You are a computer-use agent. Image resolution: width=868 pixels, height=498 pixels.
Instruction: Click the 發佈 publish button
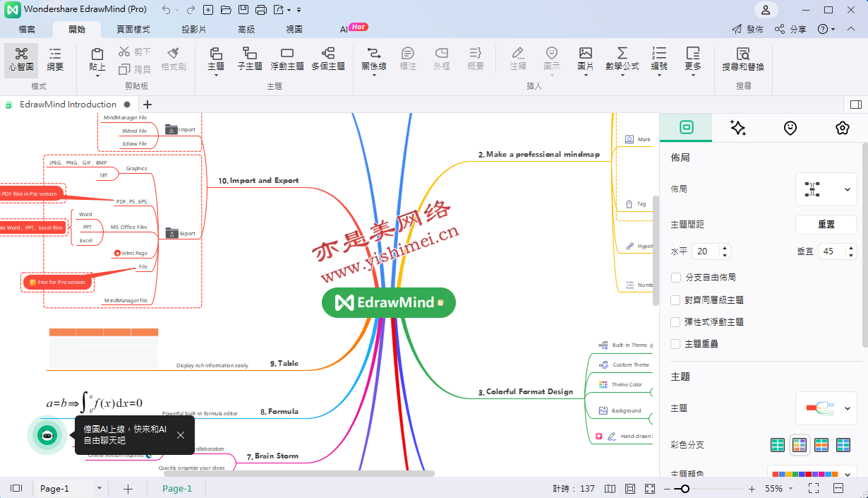pyautogui.click(x=747, y=29)
